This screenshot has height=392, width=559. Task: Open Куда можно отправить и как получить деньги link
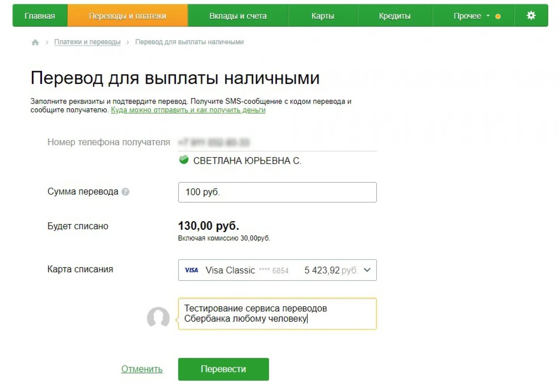188,110
